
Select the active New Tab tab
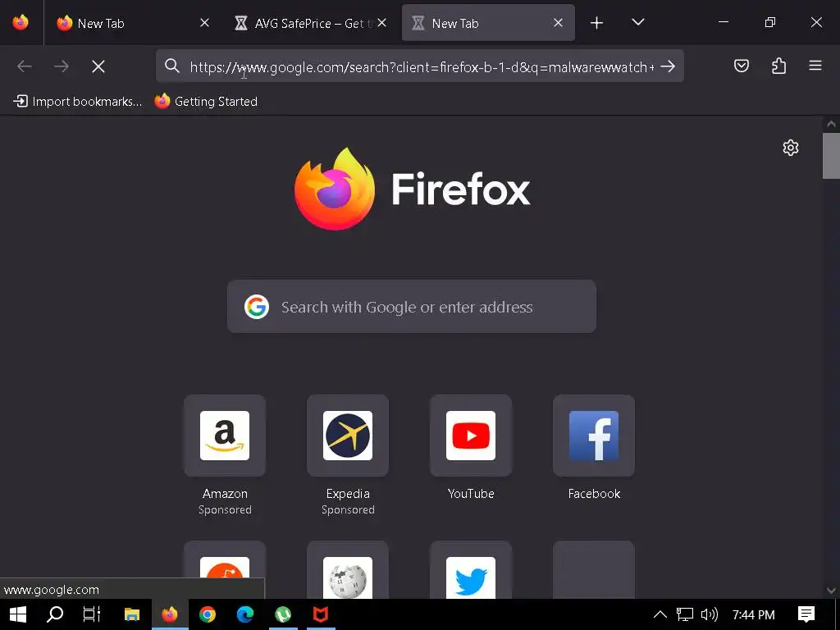(488, 23)
